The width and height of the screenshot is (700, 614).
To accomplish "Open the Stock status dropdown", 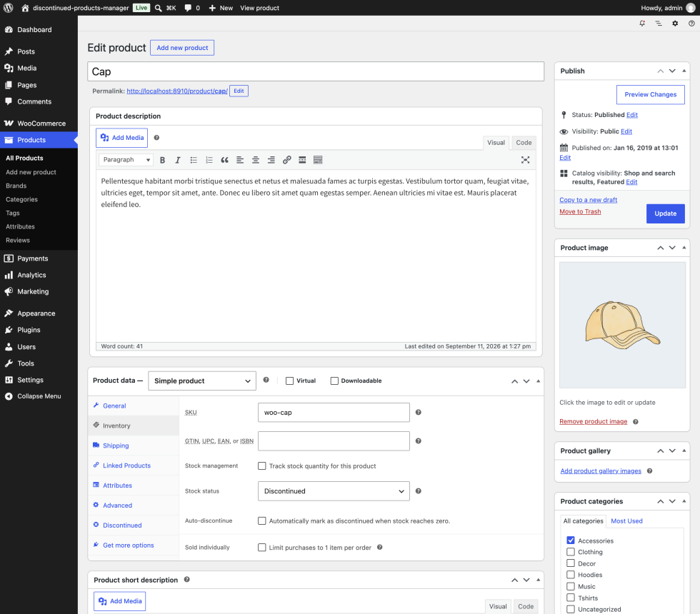I will click(x=334, y=491).
